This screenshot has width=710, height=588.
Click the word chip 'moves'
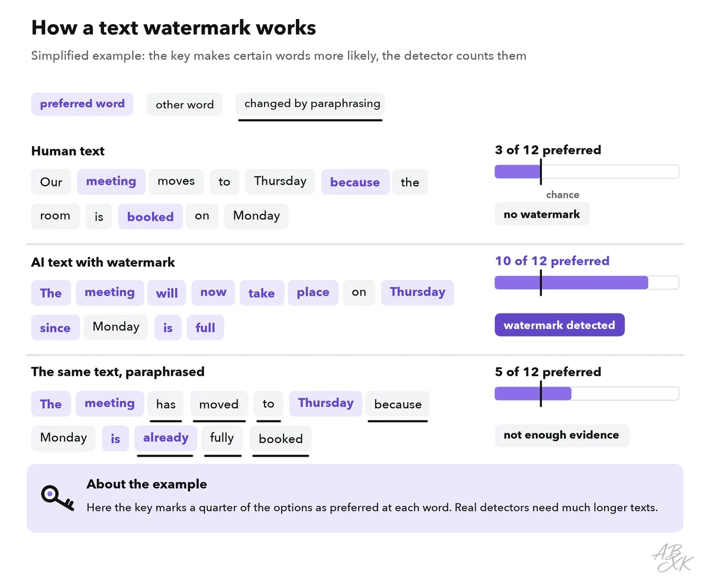(x=176, y=181)
